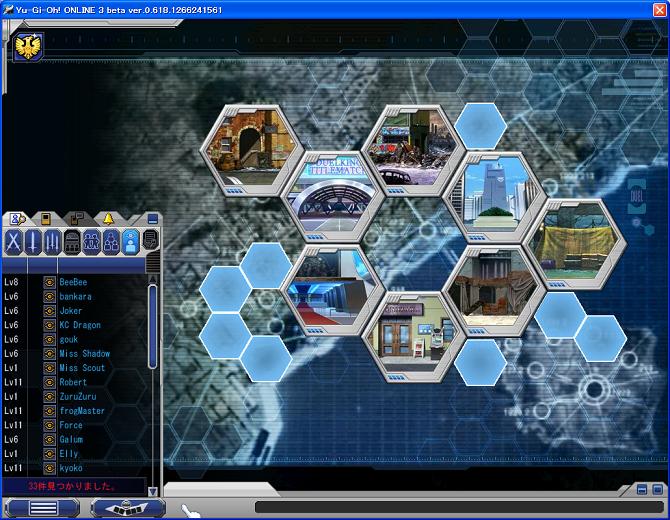Select the two-people filter icon
The height and width of the screenshot is (520, 670).
click(x=91, y=242)
